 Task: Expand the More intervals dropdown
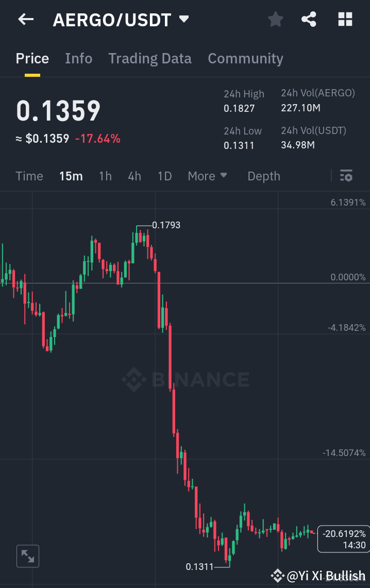[x=207, y=176]
